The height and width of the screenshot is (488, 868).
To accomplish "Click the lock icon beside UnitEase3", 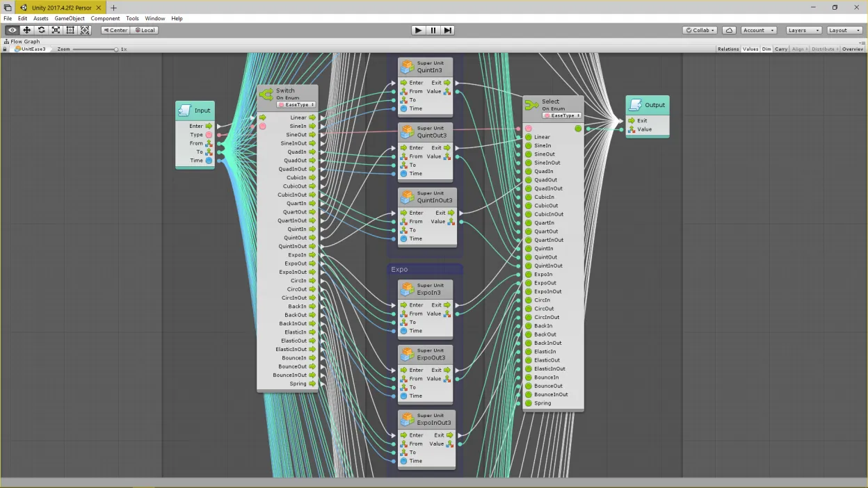I will [6, 49].
